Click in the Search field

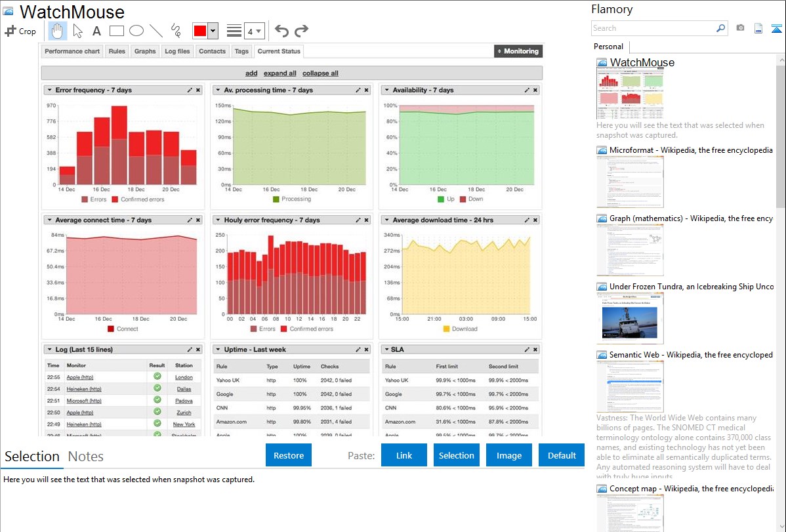click(653, 28)
